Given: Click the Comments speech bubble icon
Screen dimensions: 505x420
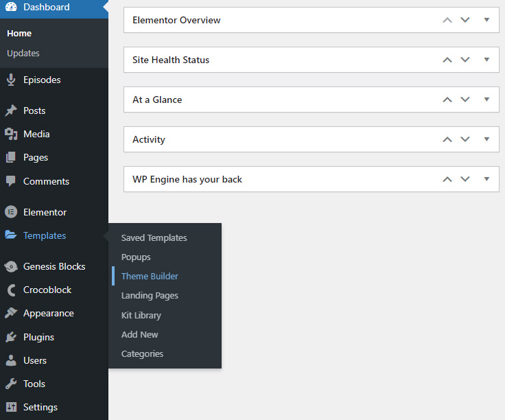Looking at the screenshot, I should (x=10, y=181).
